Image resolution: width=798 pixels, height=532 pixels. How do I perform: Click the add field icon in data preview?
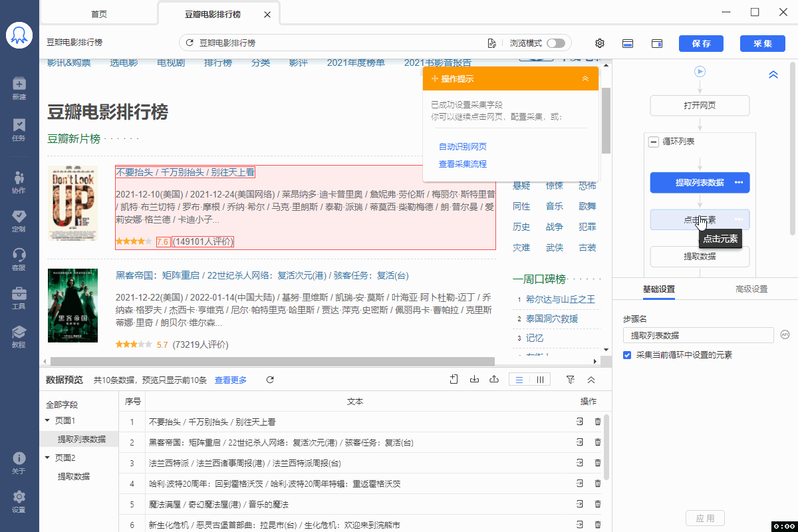(x=454, y=380)
